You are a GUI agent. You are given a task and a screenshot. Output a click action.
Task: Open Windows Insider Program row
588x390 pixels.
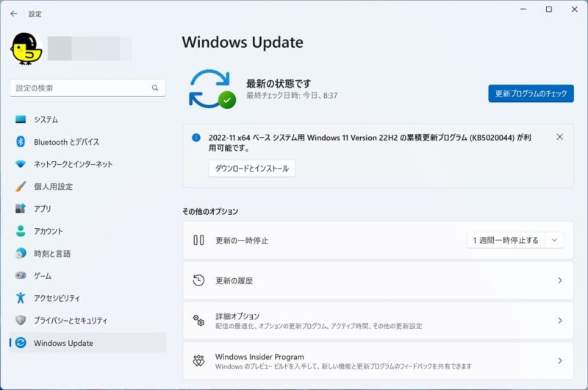click(x=378, y=361)
